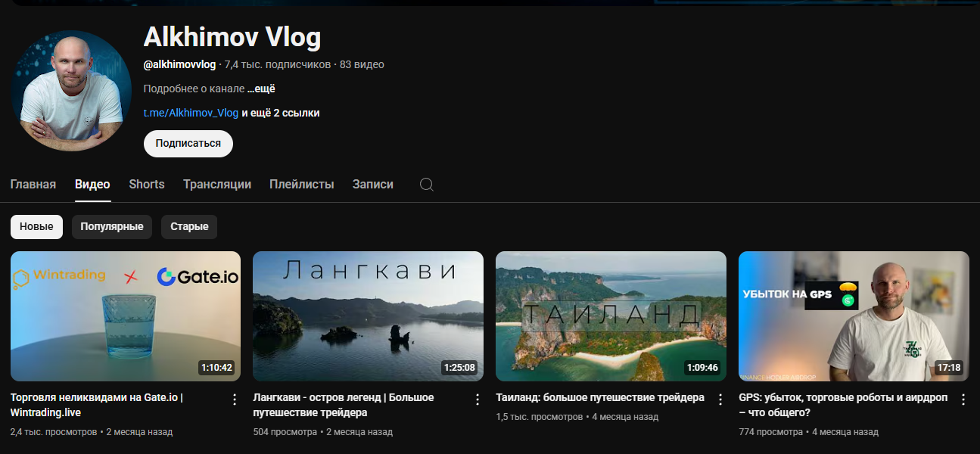This screenshot has width=980, height=454.
Task: Go to the Плейлисты tab
Action: [x=301, y=184]
